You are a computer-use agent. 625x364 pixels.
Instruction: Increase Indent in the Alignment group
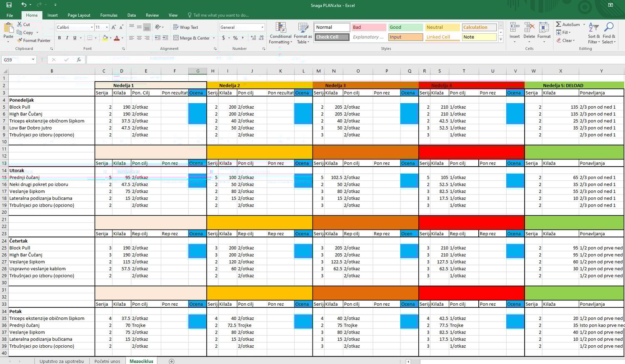[165, 38]
